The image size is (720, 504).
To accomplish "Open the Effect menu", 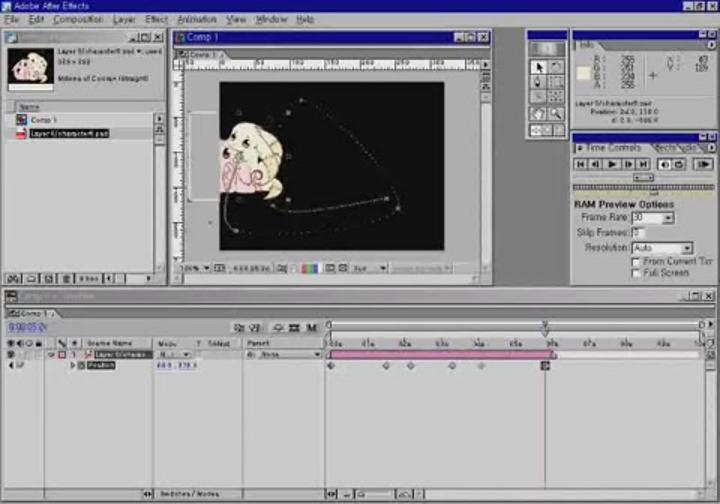I will 156,19.
